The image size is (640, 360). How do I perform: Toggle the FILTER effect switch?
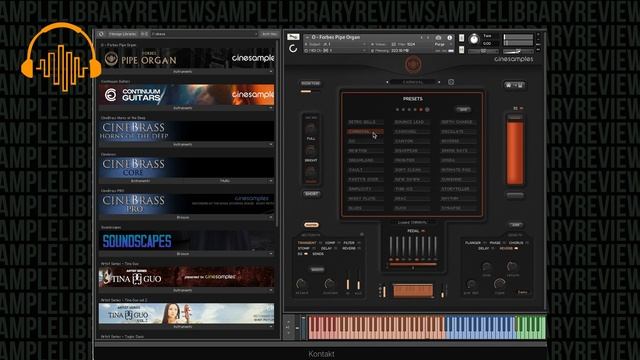point(359,243)
